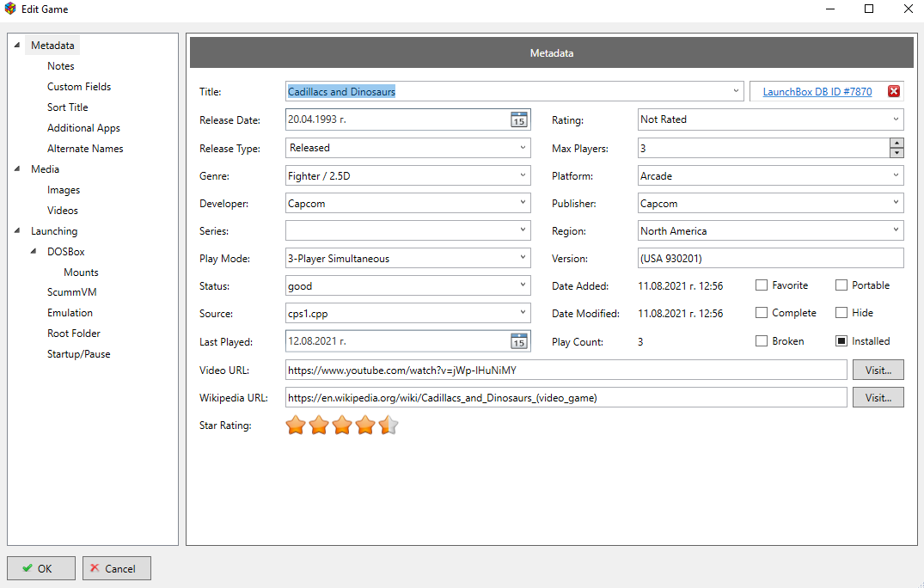Decrease Max Players with down arrow
The width and height of the screenshot is (924, 588).
pyautogui.click(x=896, y=153)
